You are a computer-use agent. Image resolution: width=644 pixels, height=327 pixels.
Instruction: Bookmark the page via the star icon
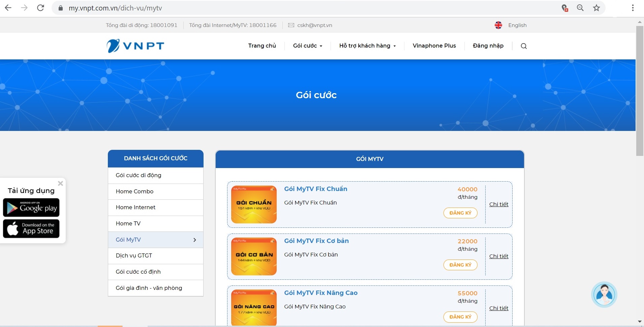596,7
